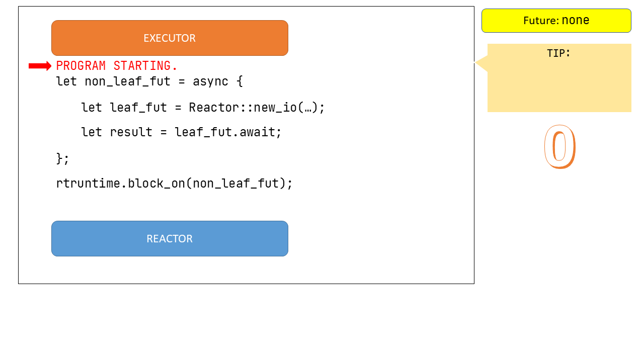Screen dimensions: 644x362
Task: Click the "none" value in Future box
Action: [x=575, y=21]
